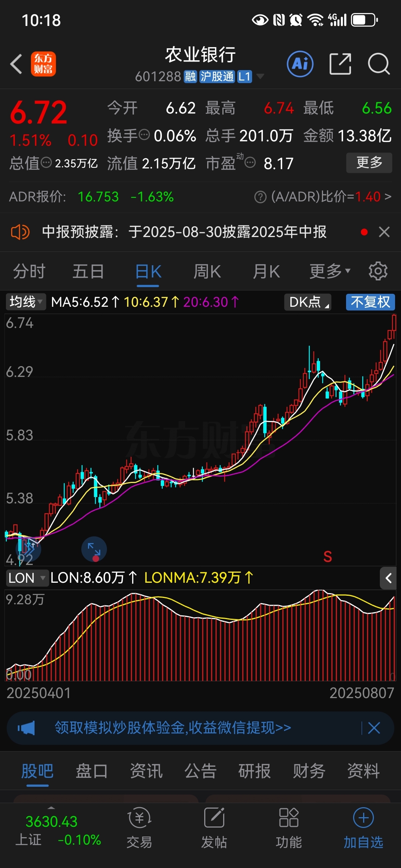
Task: Switch to the 月K chart tab
Action: tap(266, 271)
